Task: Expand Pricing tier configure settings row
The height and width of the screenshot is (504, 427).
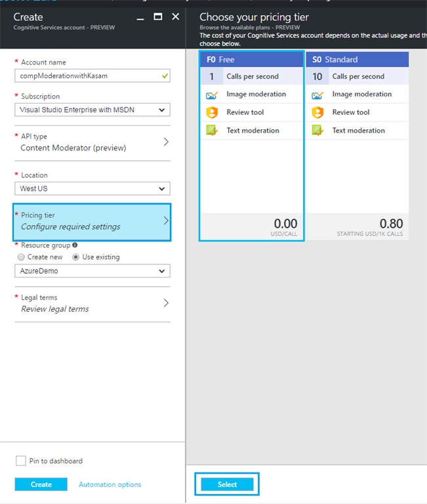Action: [x=92, y=222]
